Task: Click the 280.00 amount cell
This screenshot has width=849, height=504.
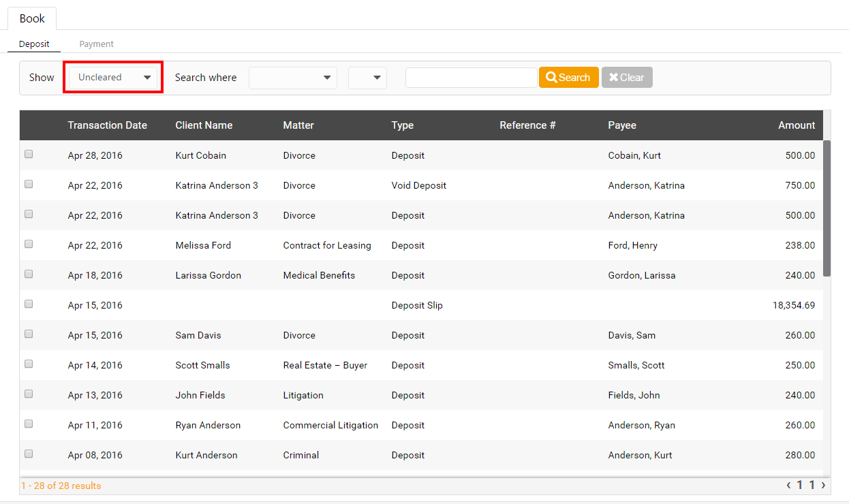Action: 800,455
